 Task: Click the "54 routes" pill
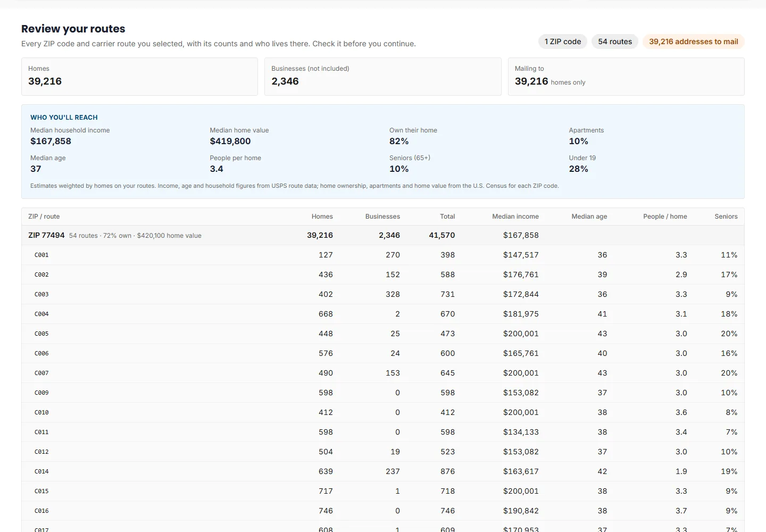tap(615, 41)
